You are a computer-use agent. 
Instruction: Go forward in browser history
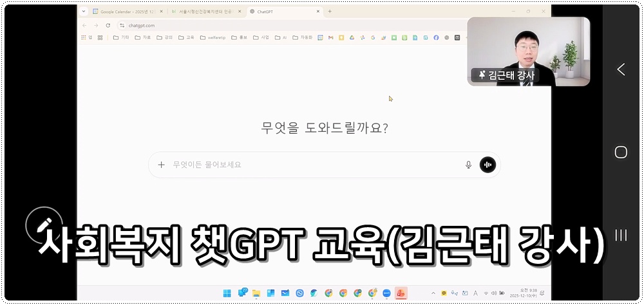click(x=96, y=26)
